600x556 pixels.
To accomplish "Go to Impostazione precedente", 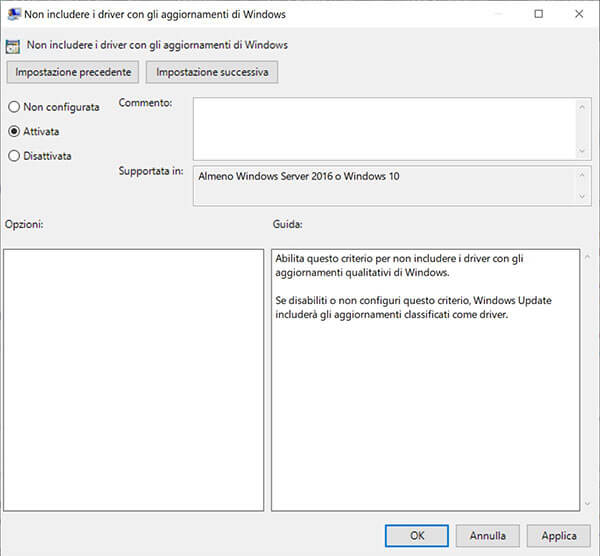I will (x=73, y=72).
